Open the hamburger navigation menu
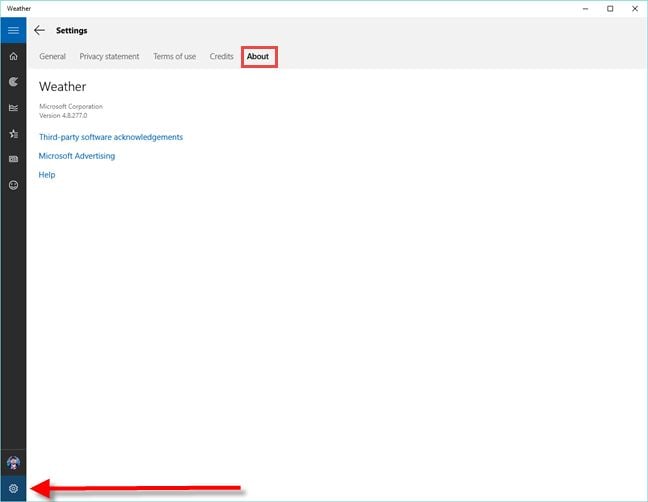This screenshot has height=502, width=648. point(13,30)
